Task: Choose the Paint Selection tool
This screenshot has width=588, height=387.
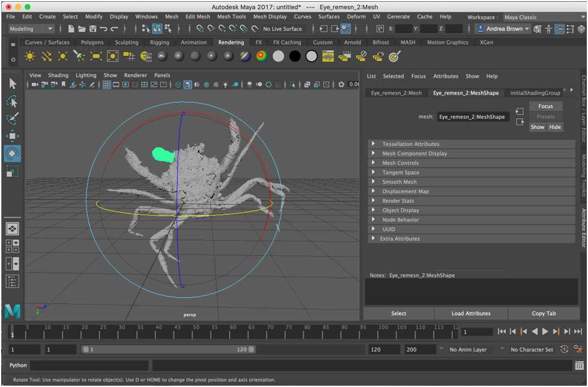Action: (13, 118)
